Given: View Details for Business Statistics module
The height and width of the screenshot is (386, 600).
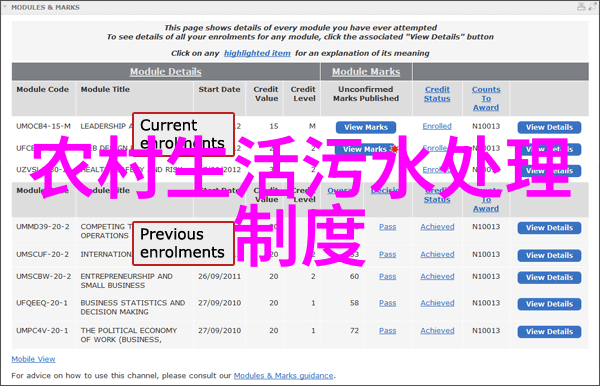Looking at the screenshot, I should click(x=549, y=304).
